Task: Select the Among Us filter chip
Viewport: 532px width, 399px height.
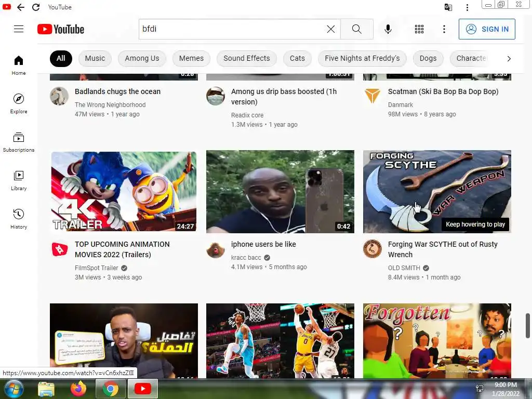Action: [142, 58]
